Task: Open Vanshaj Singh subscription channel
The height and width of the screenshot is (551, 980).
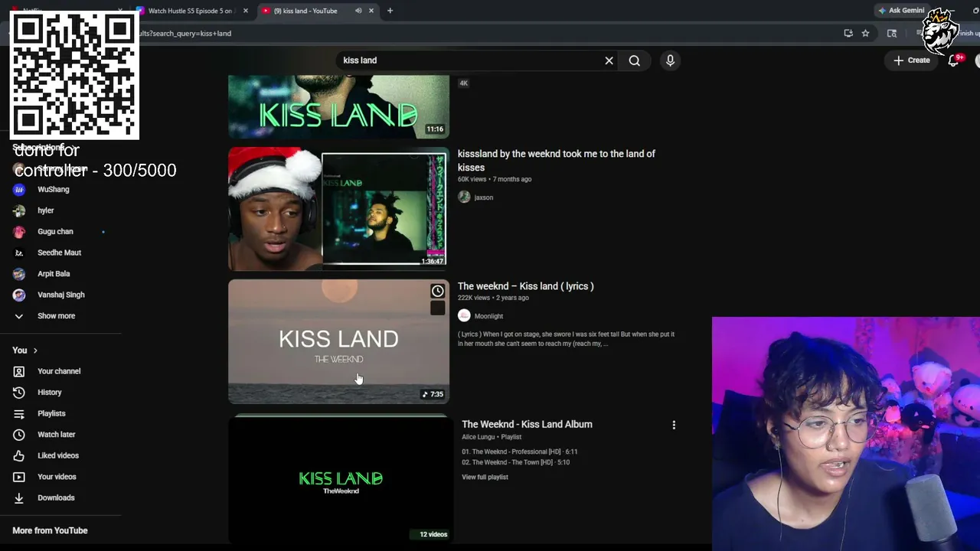Action: pyautogui.click(x=61, y=295)
